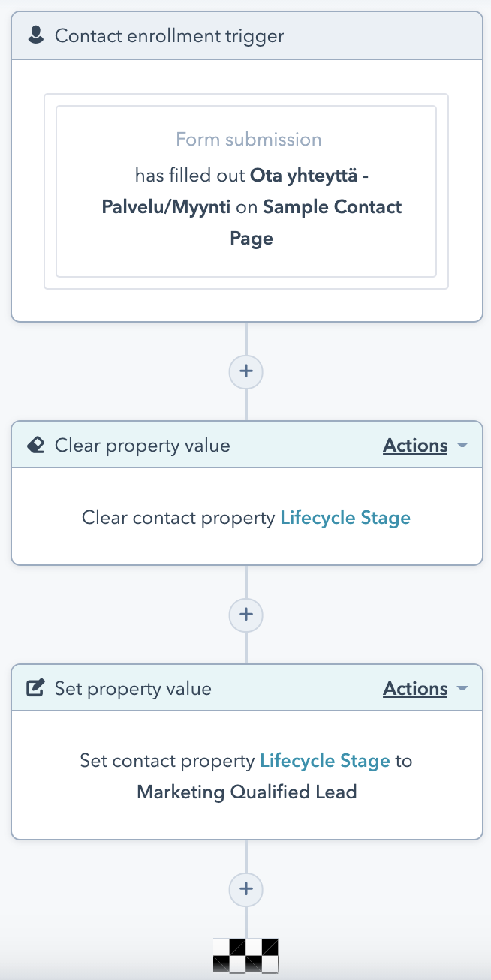Click the Ota yhteyttä form name
Image resolution: width=491 pixels, height=980 pixels.
(x=309, y=176)
